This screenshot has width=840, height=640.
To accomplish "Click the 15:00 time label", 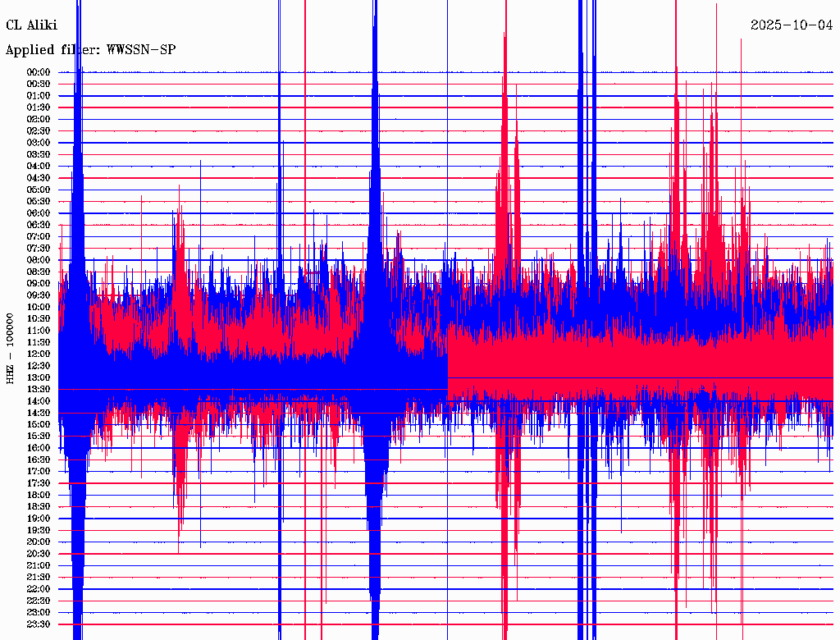I will pyautogui.click(x=39, y=424).
